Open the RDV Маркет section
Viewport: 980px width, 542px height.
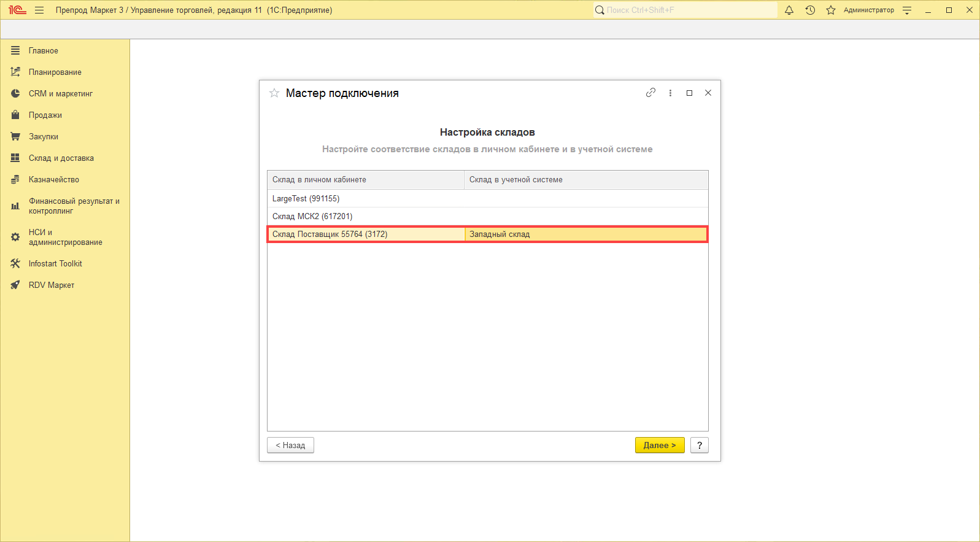[x=52, y=285]
